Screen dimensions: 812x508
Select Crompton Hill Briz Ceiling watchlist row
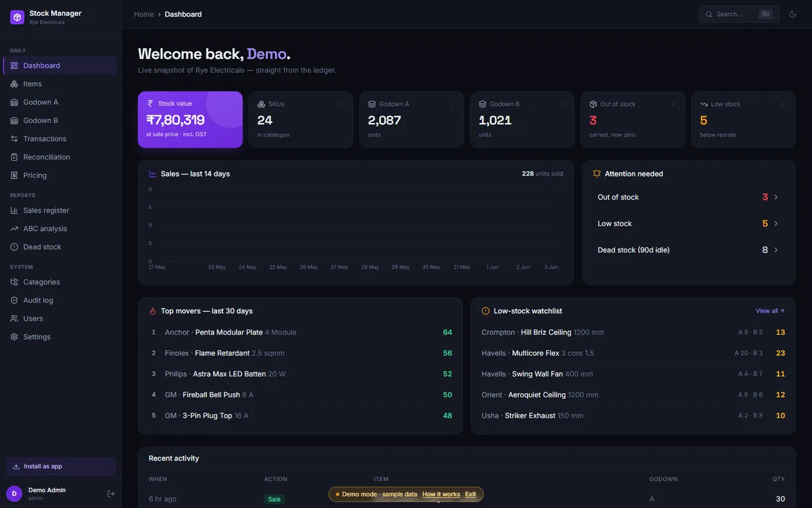click(633, 332)
